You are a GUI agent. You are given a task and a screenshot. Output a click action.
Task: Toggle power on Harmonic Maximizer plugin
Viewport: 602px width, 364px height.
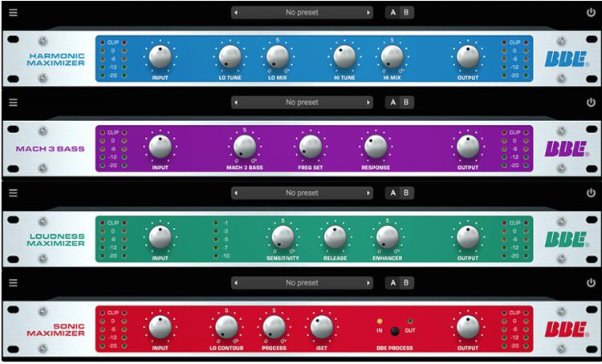click(x=591, y=12)
